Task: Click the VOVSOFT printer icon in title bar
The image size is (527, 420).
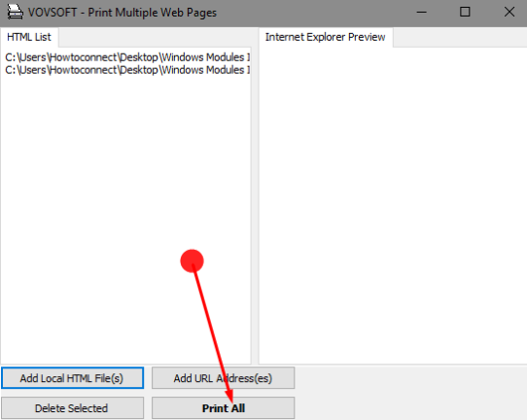Action: 15,13
